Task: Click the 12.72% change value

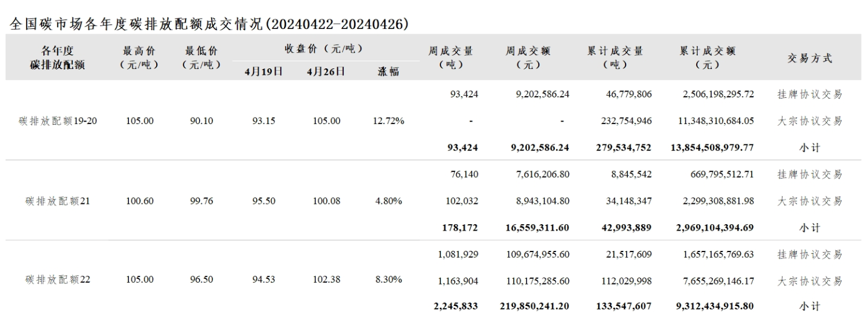Action: [x=389, y=121]
